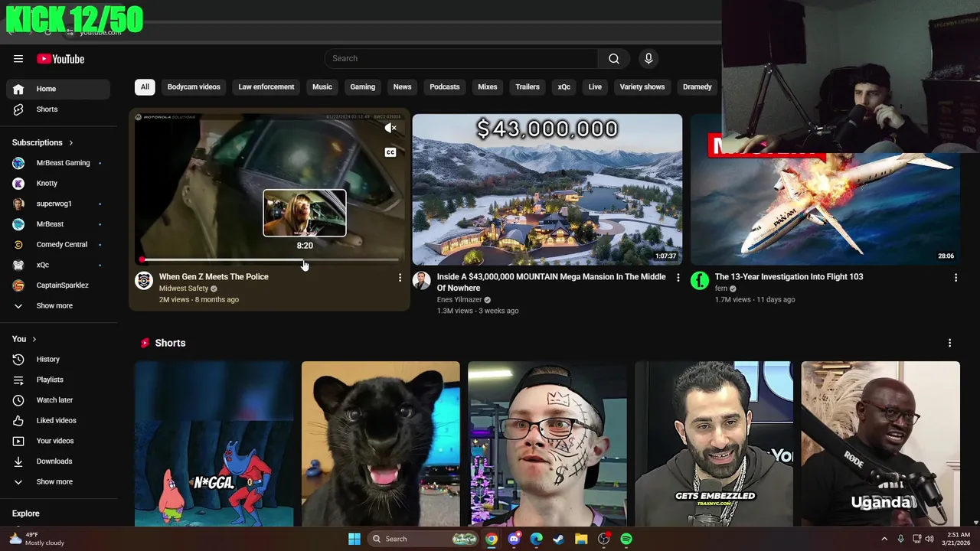Open Enes Yilmazer channel name link
This screenshot has width=980, height=551.
click(x=459, y=300)
